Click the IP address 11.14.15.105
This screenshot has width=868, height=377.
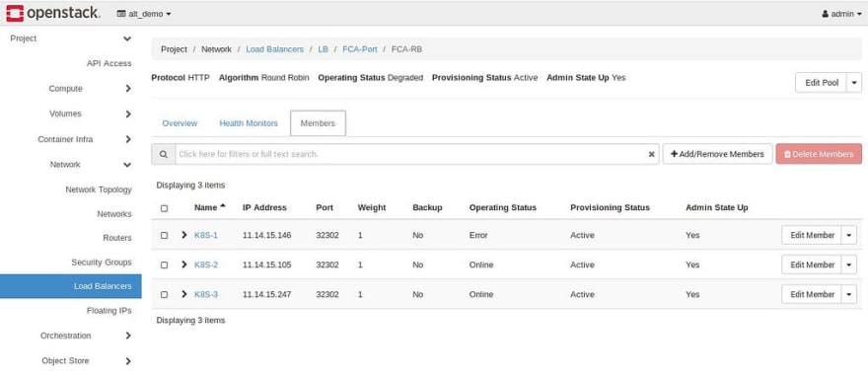pyautogui.click(x=267, y=265)
